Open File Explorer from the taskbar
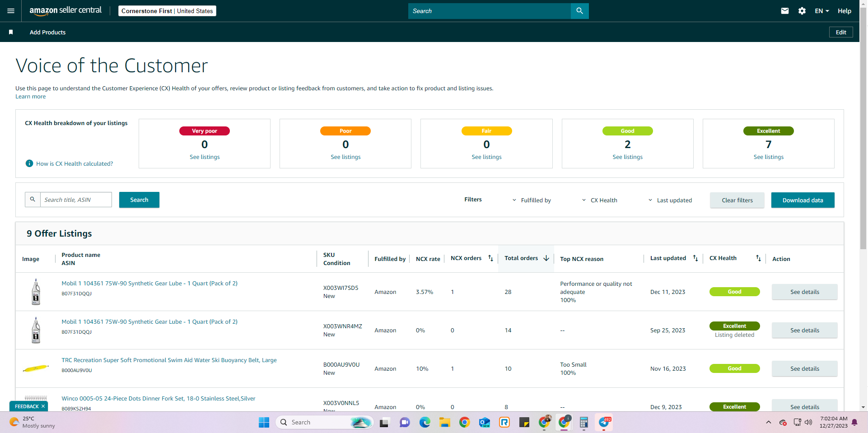The height and width of the screenshot is (433, 868). (445, 422)
